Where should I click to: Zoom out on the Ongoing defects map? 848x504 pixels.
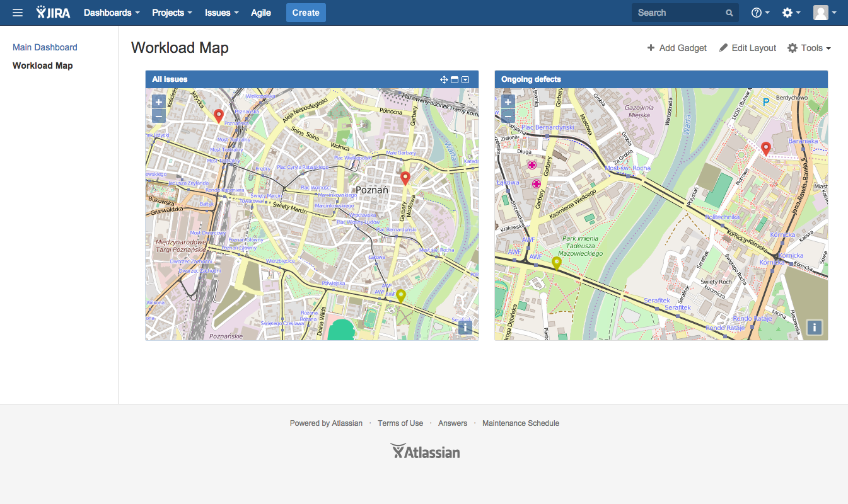[x=508, y=117]
